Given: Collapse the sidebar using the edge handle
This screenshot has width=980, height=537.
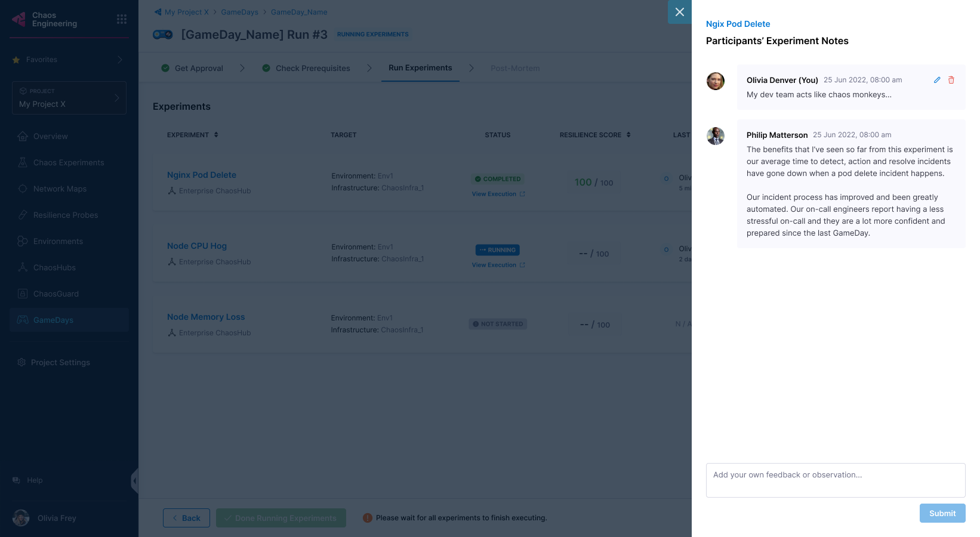Looking at the screenshot, I should click(x=135, y=480).
